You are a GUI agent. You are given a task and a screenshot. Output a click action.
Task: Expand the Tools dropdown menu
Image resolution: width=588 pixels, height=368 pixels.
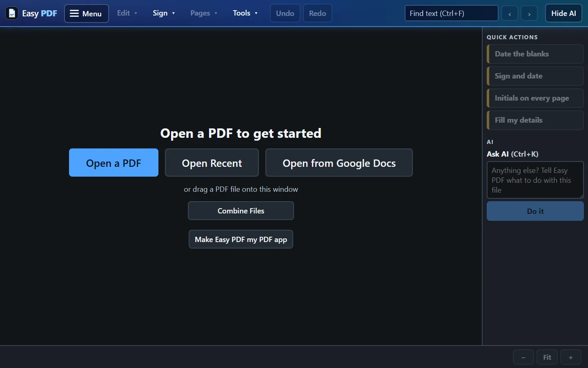tap(245, 13)
